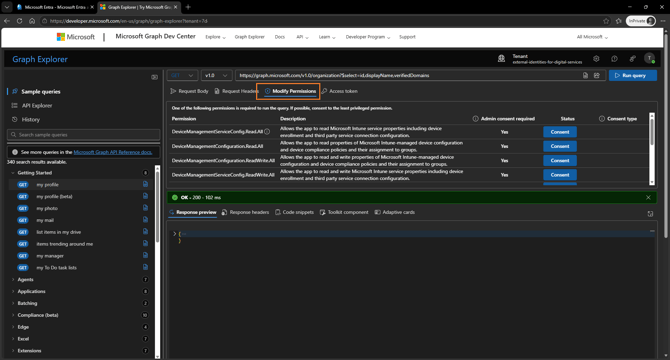Screen dimensions: 670x360
Task: Open the GET method dropdown
Action: 182,76
